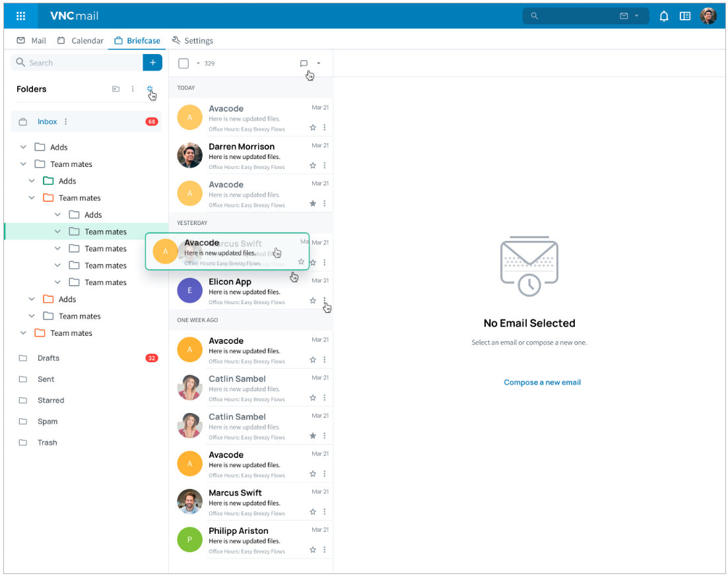
Task: Open the apps grid launcher icon
Action: pos(21,16)
